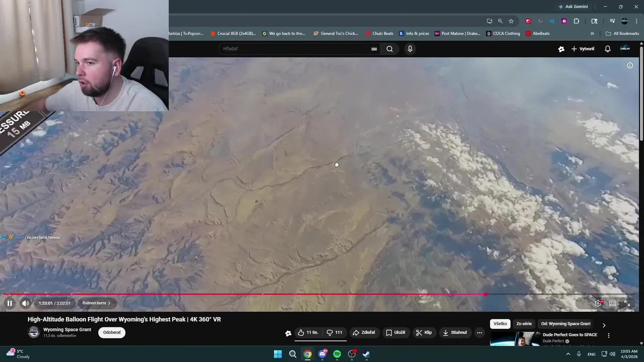
Task: Open more actions three-dot menu
Action: point(479,332)
